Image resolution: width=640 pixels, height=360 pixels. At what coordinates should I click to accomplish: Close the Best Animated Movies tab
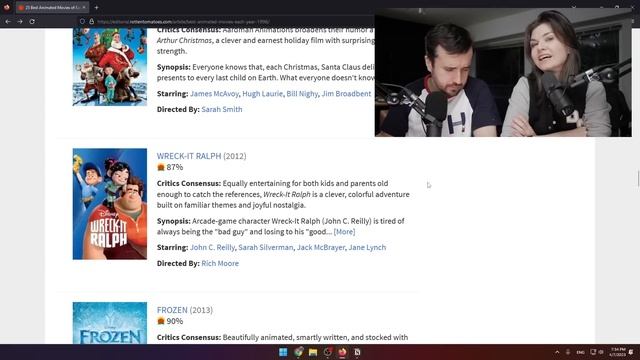pos(84,7)
